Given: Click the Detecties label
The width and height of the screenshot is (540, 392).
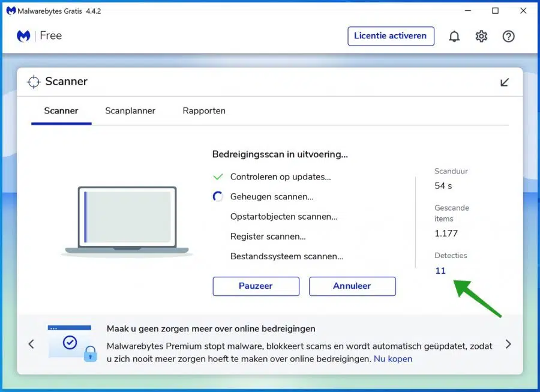Looking at the screenshot, I should (451, 256).
